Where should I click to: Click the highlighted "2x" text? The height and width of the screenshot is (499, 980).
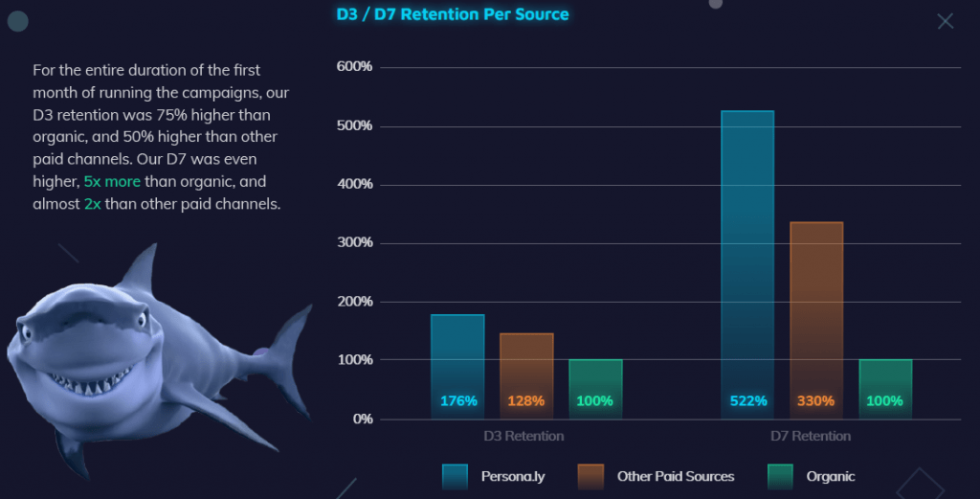92,204
